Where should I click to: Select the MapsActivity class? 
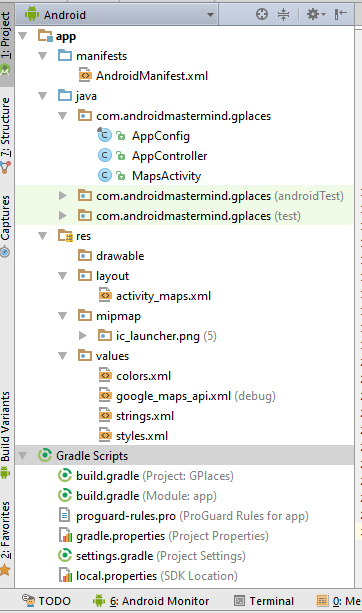point(167,176)
